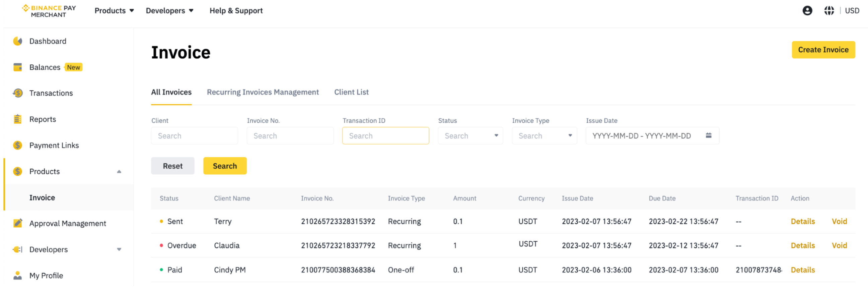Open the Issue Date calendar icon
868x289 pixels.
point(709,135)
